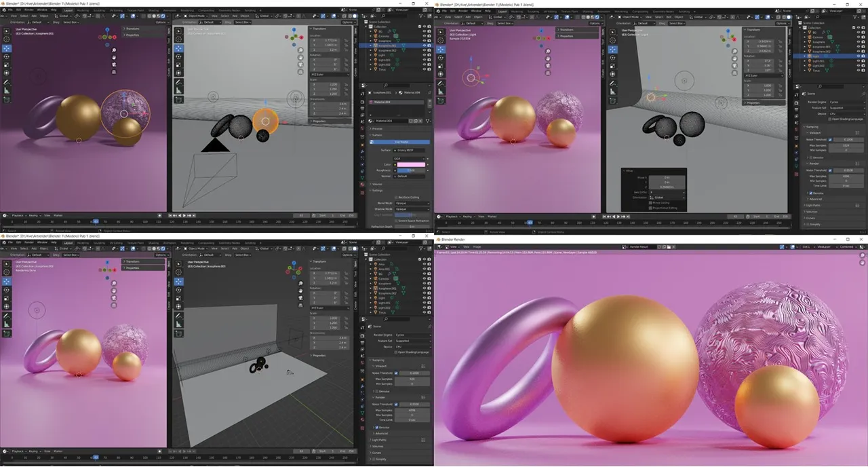Uncheck render Denoise checkbox in Move-panel window
This screenshot has height=467, width=868.
pyautogui.click(x=810, y=193)
